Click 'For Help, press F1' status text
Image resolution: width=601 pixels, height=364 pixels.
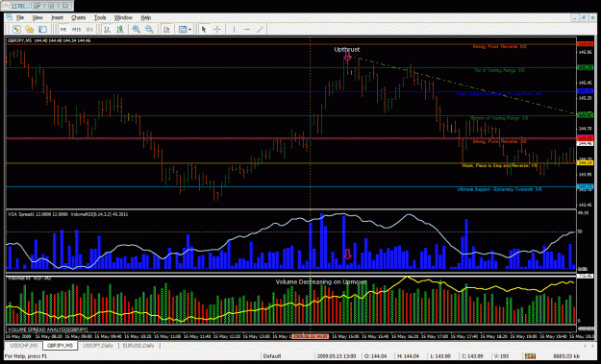click(26, 356)
